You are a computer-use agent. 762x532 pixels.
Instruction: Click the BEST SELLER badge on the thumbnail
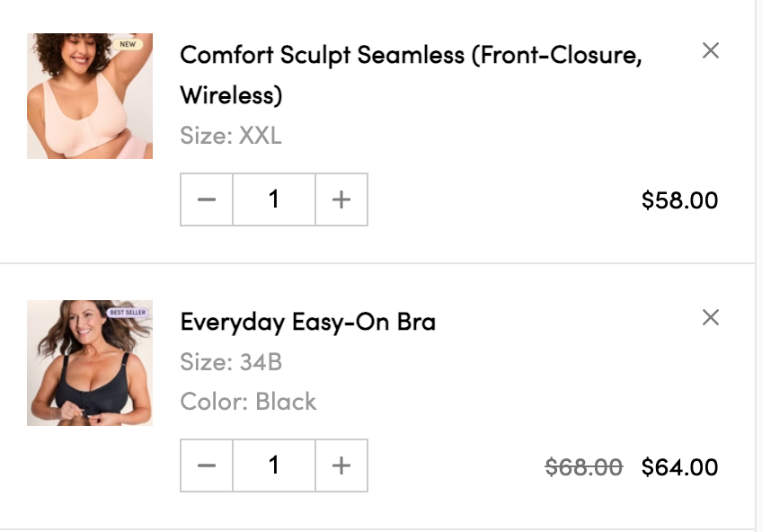click(128, 313)
